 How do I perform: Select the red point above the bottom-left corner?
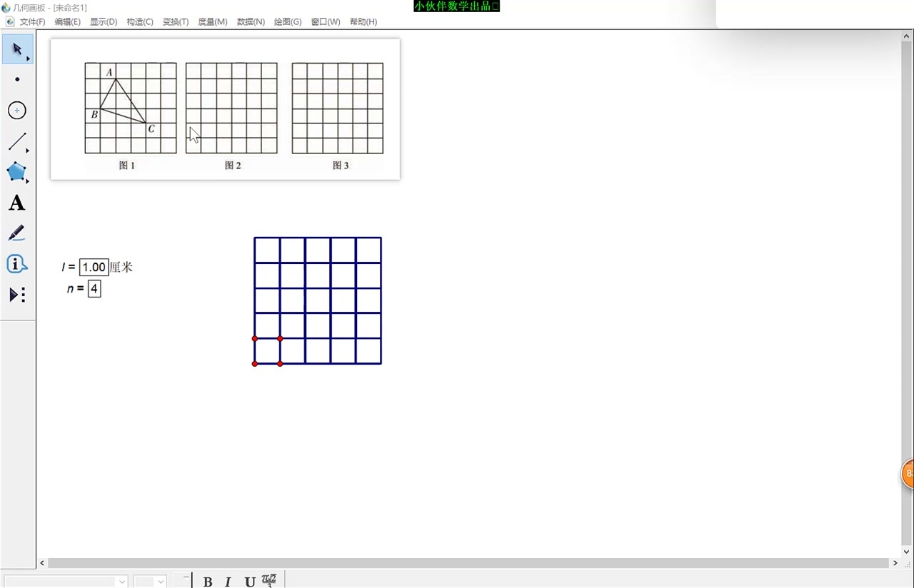pyautogui.click(x=255, y=338)
